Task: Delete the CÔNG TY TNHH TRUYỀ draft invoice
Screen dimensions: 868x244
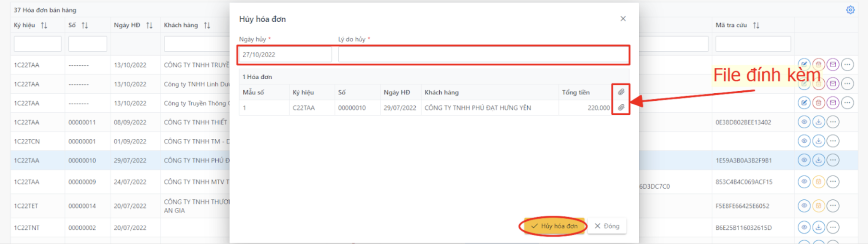Action: [x=818, y=64]
